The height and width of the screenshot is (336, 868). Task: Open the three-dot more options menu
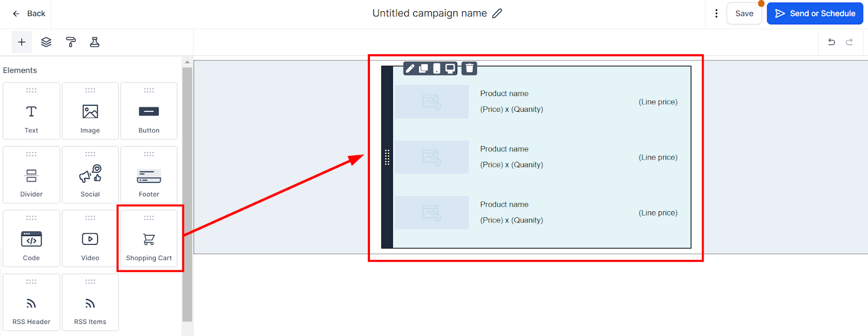tap(716, 13)
